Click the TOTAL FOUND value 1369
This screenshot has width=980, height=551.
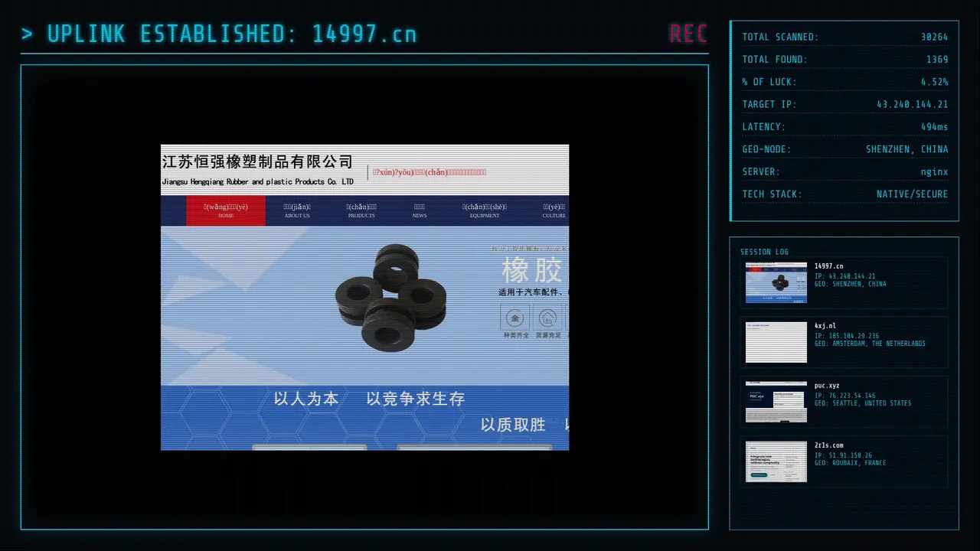tap(937, 59)
